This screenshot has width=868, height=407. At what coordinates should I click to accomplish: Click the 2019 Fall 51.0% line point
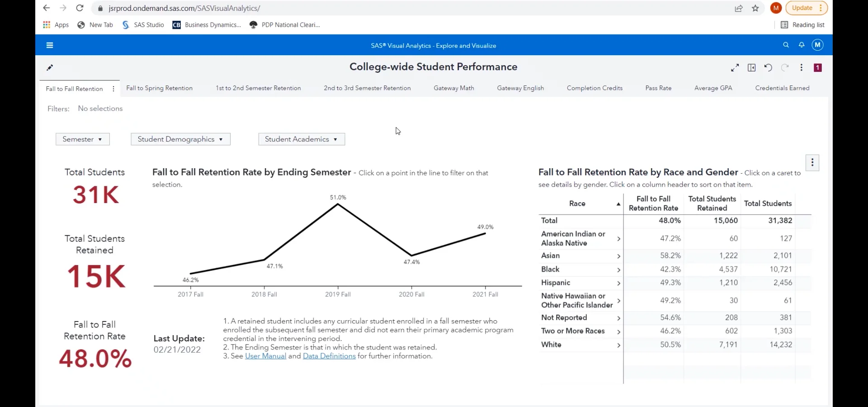pos(338,204)
